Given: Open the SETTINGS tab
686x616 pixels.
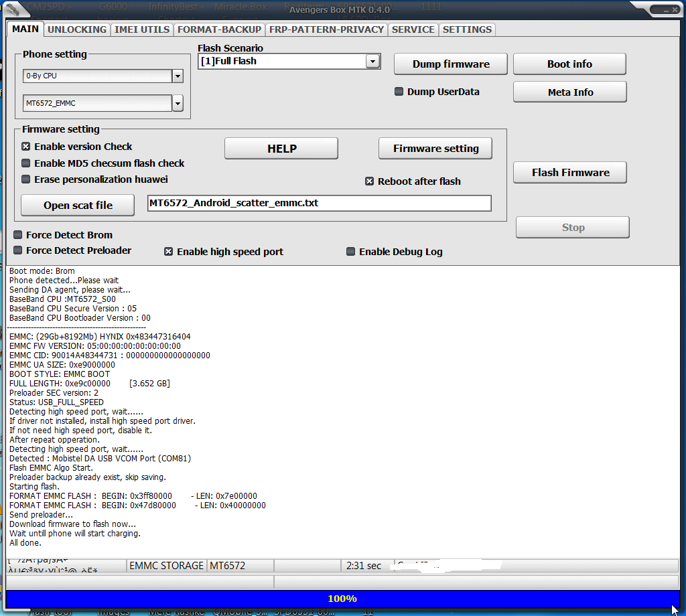Looking at the screenshot, I should 467,29.
